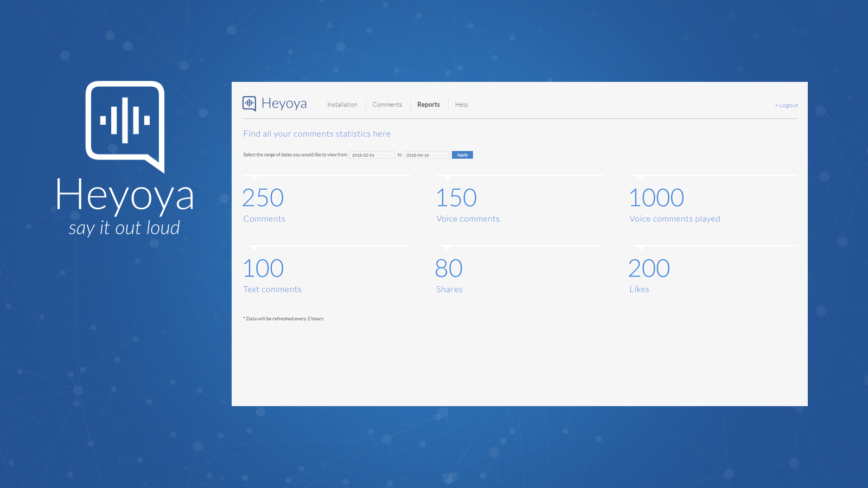
Task: Click the large Heyoya speech-bubble logo
Action: click(125, 126)
